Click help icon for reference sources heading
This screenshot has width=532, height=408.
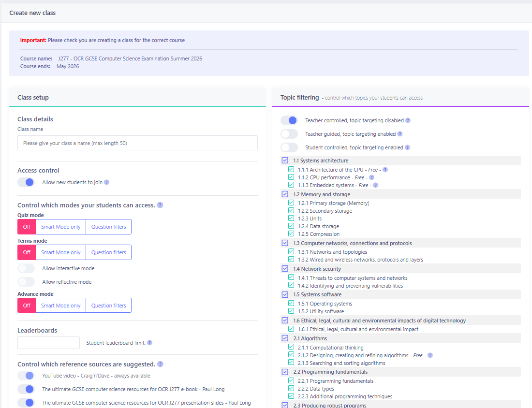pyautogui.click(x=160, y=364)
